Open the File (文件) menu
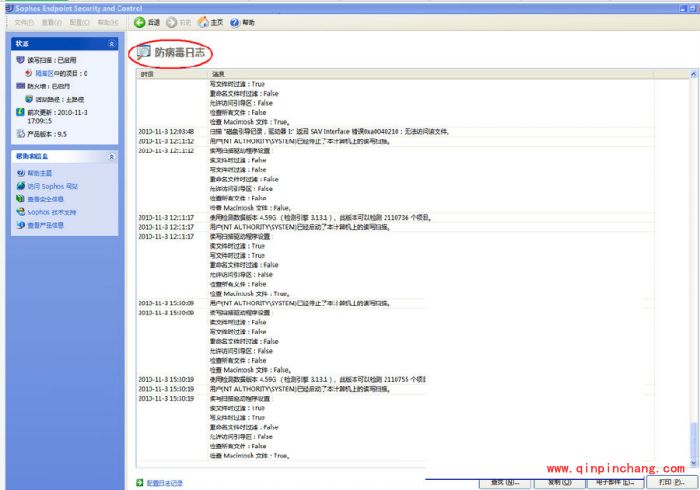 coord(24,22)
